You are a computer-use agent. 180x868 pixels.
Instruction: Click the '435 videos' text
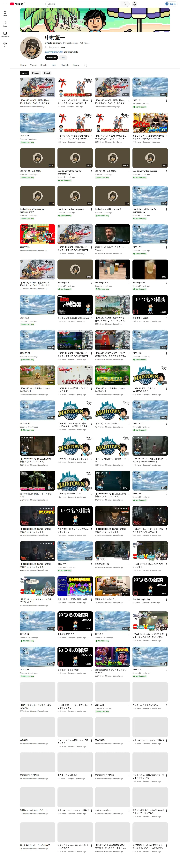pos(85,43)
